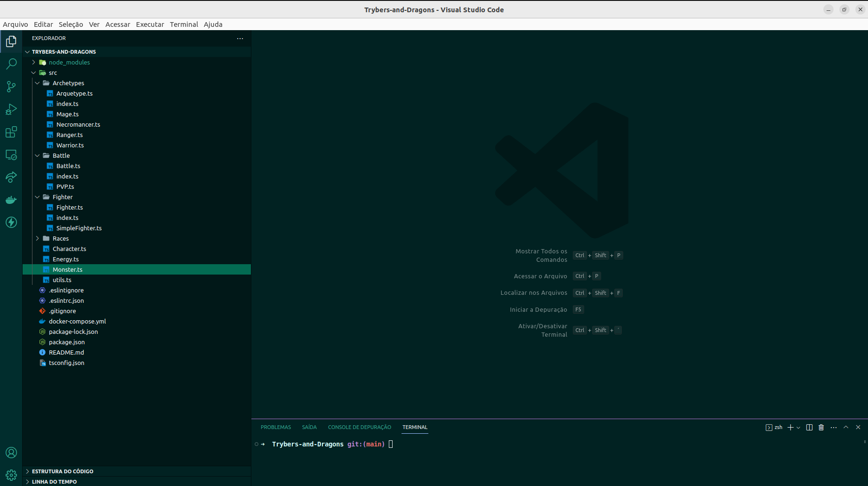Expand LINHA DO TEMPO section

[x=137, y=481]
